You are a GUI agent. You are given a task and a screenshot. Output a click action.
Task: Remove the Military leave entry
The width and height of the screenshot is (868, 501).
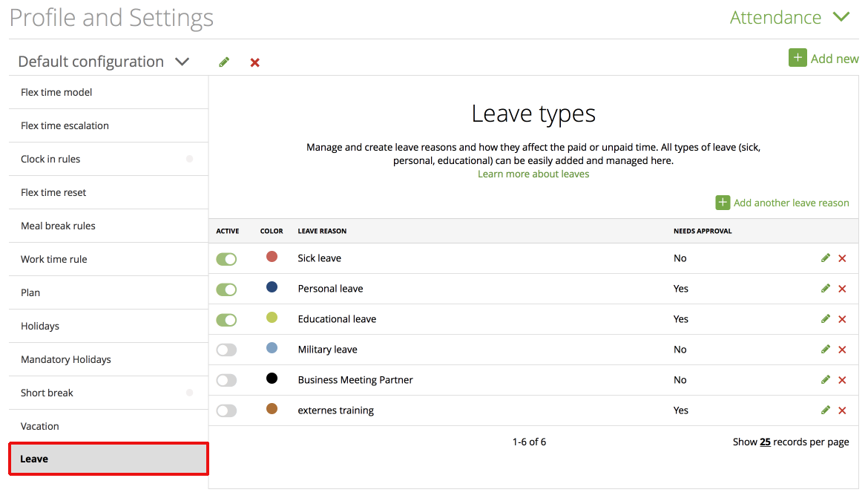843,349
